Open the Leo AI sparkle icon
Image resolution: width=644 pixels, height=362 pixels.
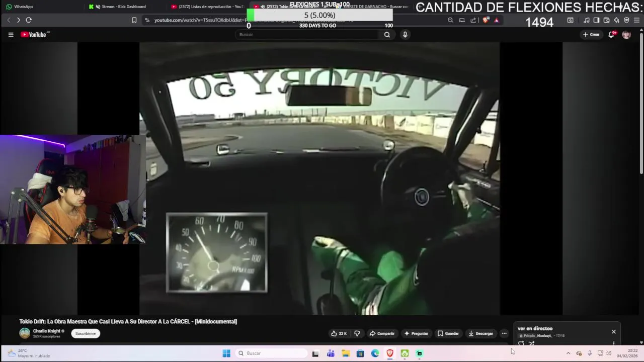pos(616,20)
